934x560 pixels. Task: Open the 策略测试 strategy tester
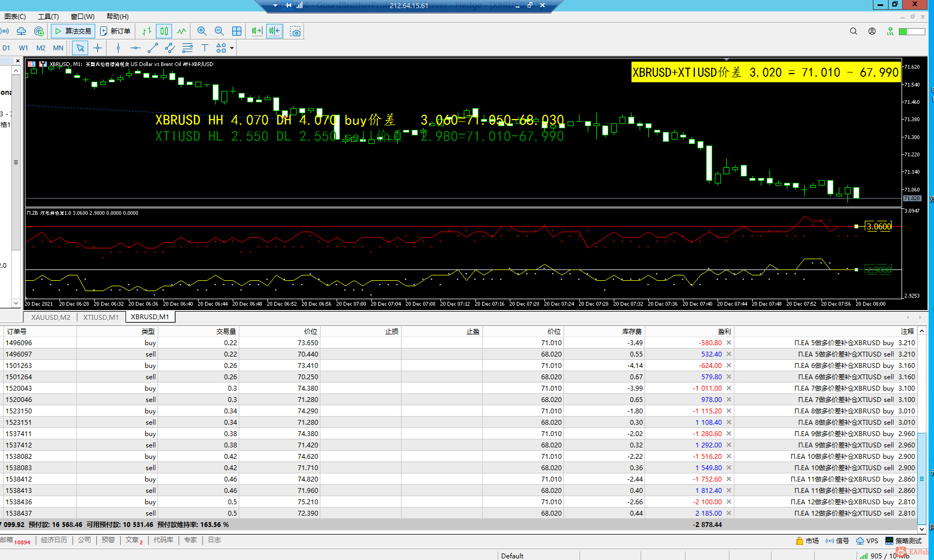(x=903, y=541)
